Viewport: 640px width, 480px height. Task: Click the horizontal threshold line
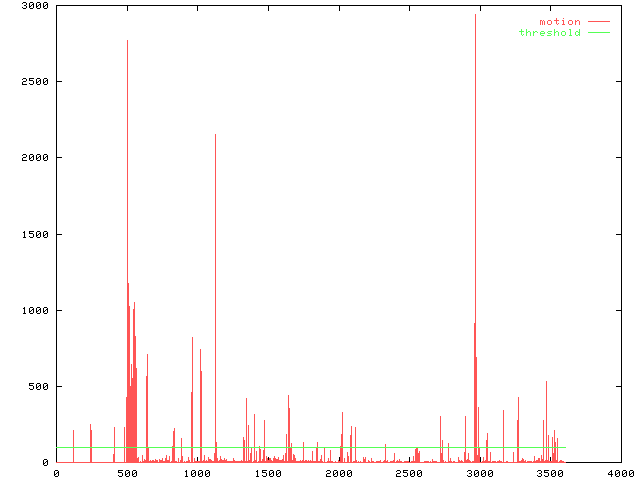click(x=300, y=447)
